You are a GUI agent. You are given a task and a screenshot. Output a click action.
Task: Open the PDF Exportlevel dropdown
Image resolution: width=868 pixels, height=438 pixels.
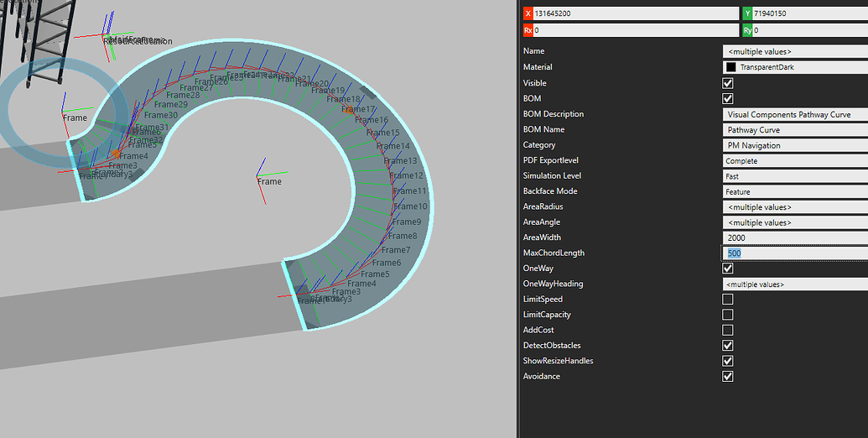tap(795, 160)
